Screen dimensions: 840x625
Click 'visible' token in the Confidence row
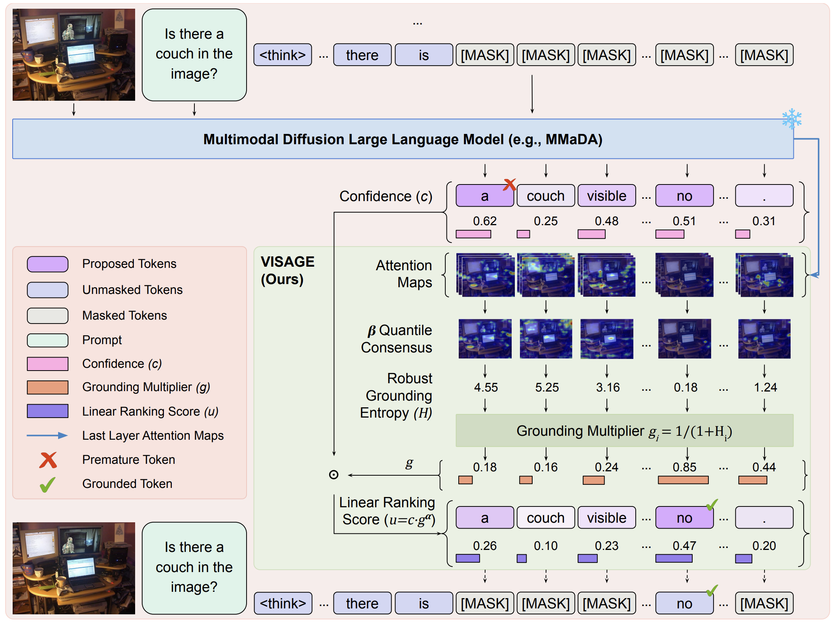coord(606,196)
